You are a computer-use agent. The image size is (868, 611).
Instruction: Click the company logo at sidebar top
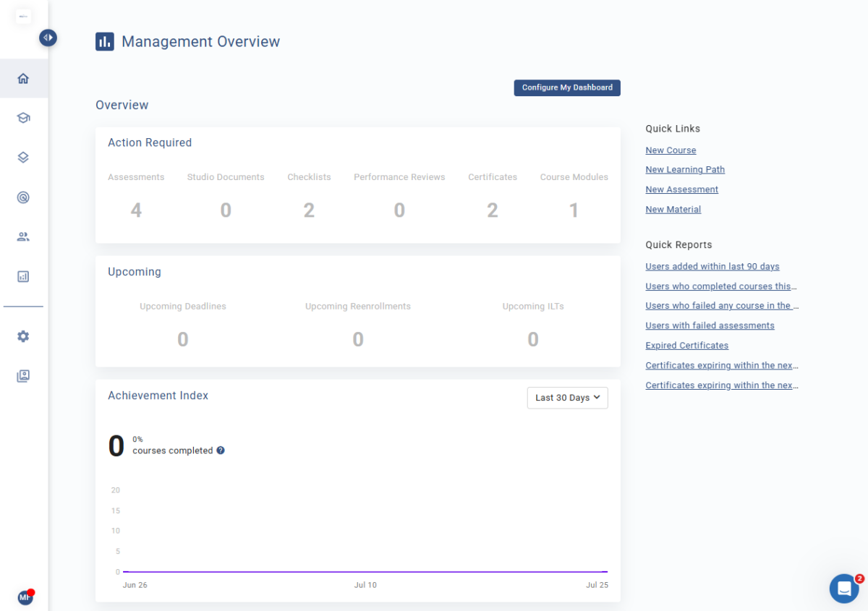(23, 16)
